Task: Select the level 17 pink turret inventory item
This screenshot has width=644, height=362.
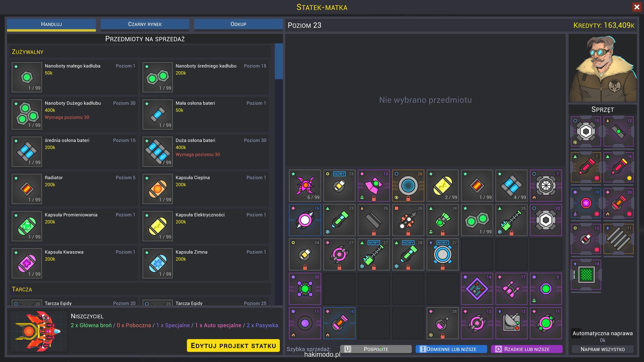Action: [x=511, y=289]
